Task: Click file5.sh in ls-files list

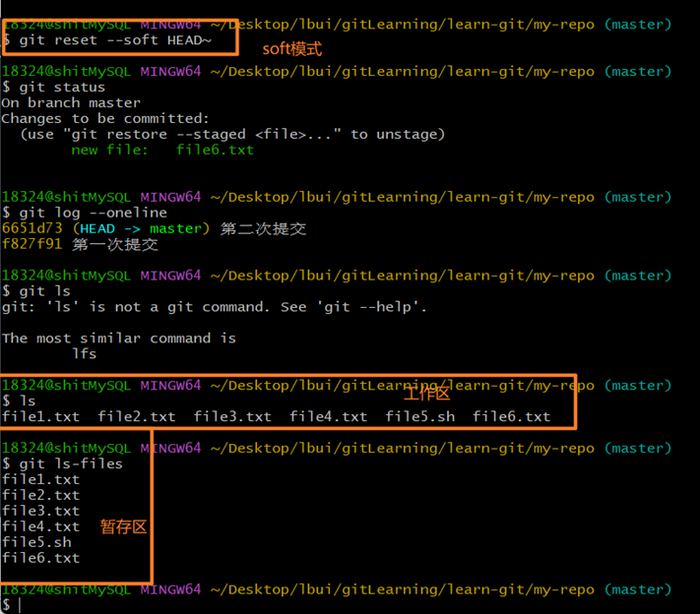Action: 36,542
